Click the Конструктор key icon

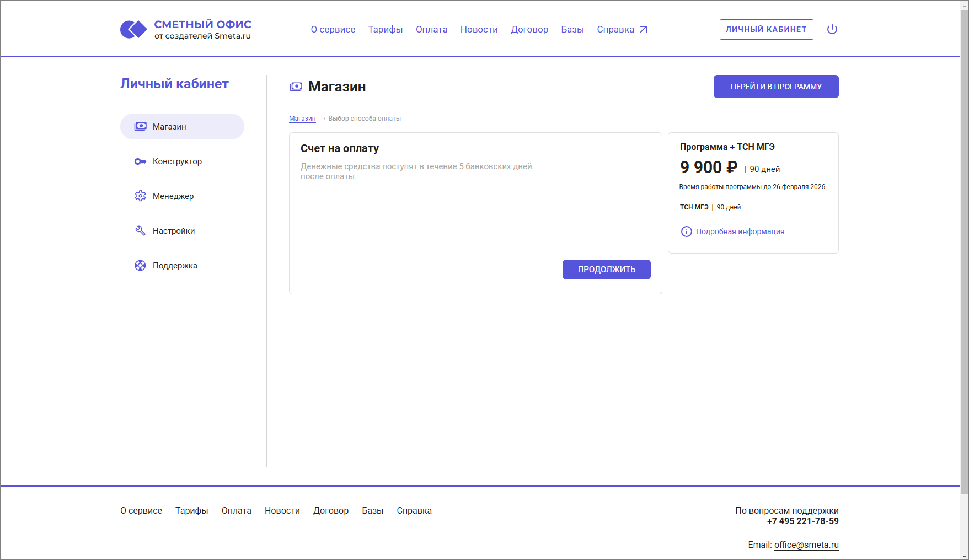point(141,161)
